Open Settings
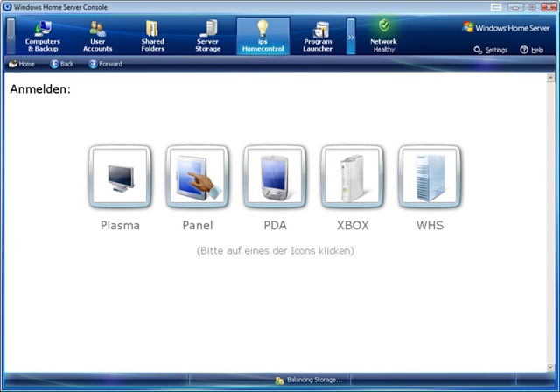560x392 pixels. [x=491, y=50]
